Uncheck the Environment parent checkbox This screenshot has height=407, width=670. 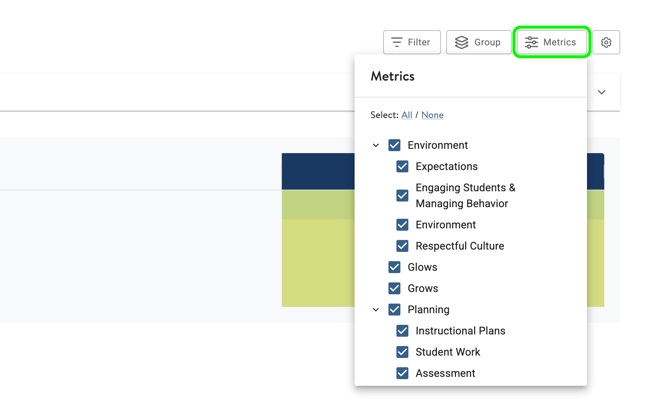395,146
